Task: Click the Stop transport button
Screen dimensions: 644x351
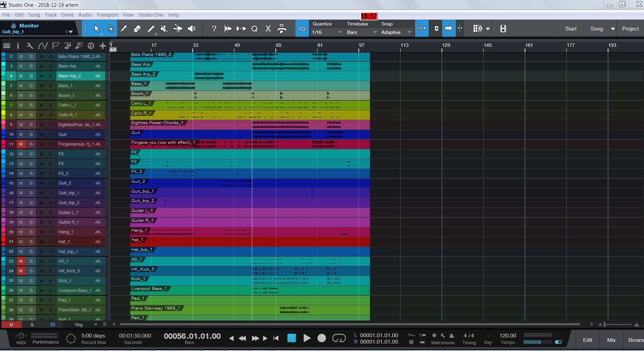Action: pyautogui.click(x=292, y=338)
